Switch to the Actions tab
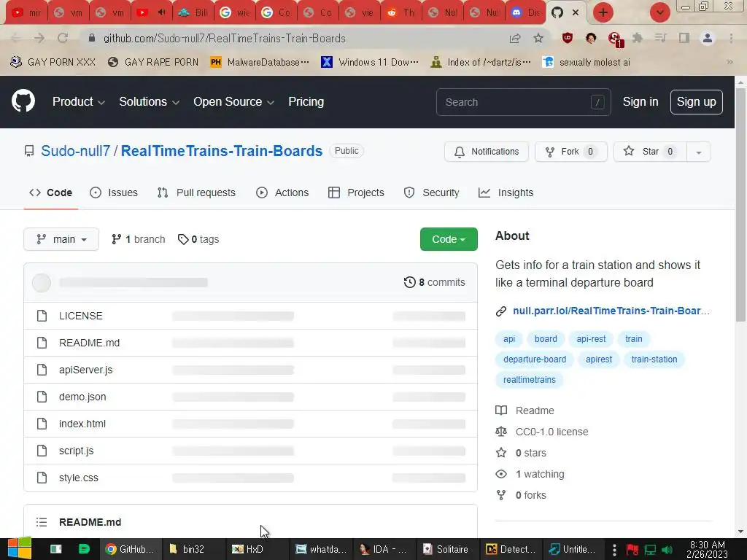Viewport: 747px width, 560px height. coord(282,192)
